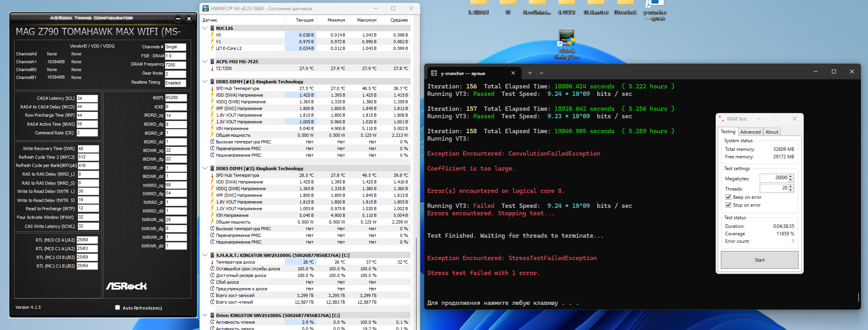Increase Threads with the up arrow

point(791,186)
